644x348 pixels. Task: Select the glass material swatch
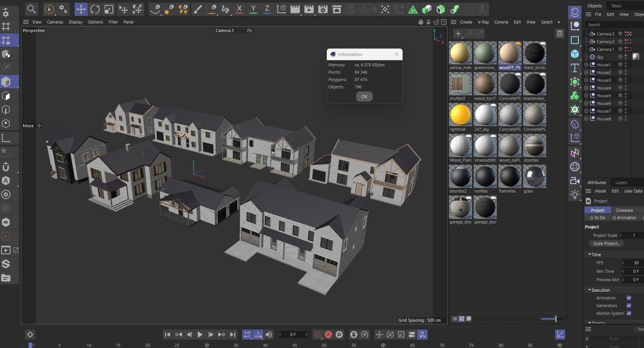pyautogui.click(x=535, y=176)
